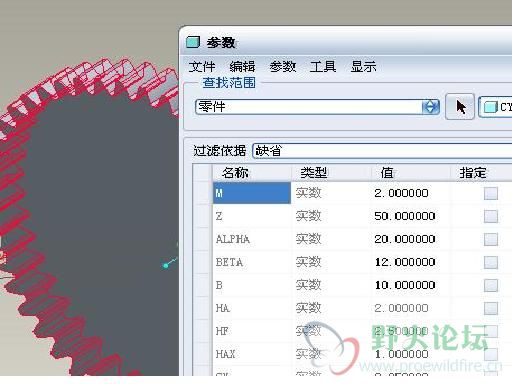
Task: Select the BETA parameter row name
Action: [x=229, y=262]
